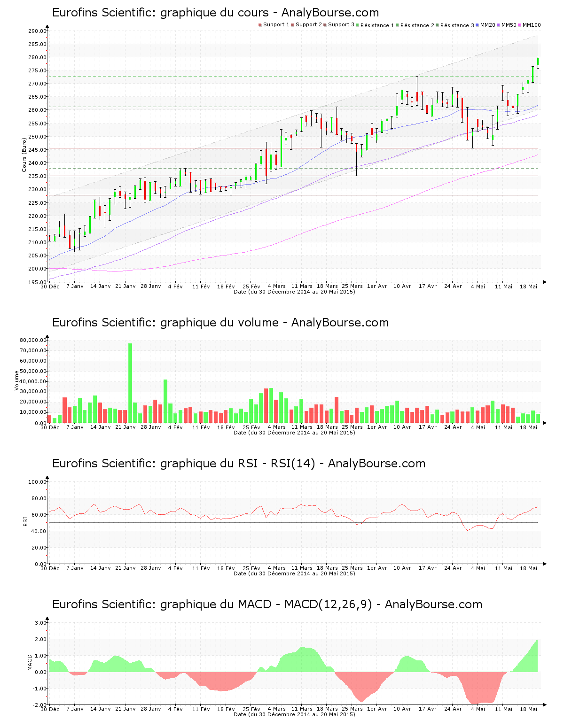Click the 'graphique du cours' chart title
This screenshot has width=564, height=728.
click(x=215, y=13)
